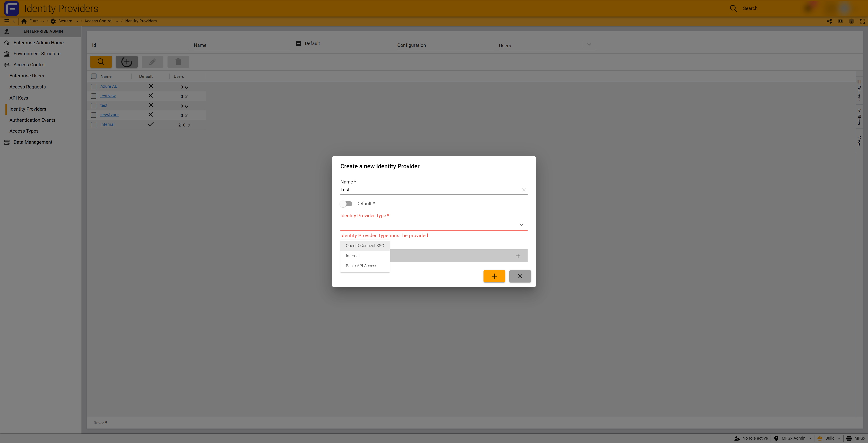
Task: Click the Id filter field
Action: point(140,45)
